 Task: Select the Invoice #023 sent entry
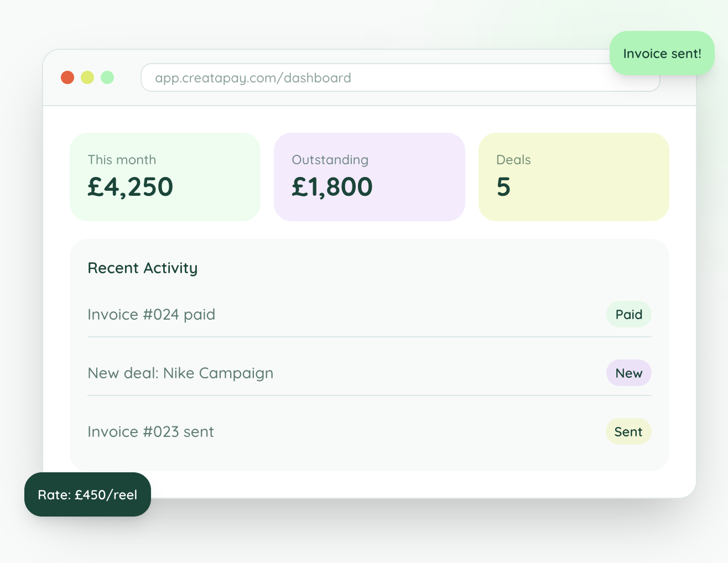click(150, 432)
